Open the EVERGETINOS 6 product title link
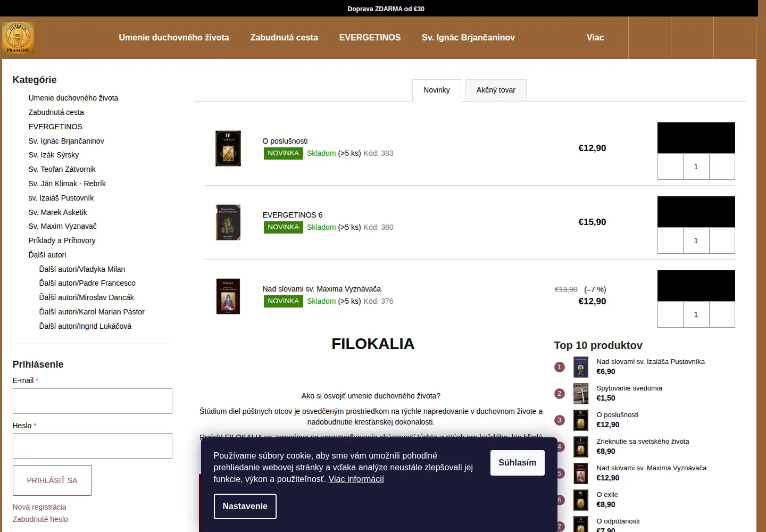The height and width of the screenshot is (532, 766). (293, 215)
